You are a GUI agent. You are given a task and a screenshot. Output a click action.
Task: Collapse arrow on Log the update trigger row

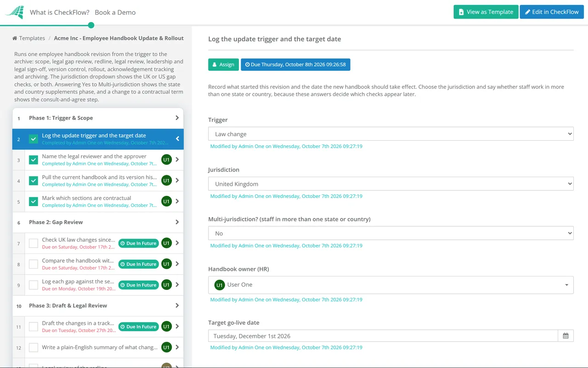point(177,139)
